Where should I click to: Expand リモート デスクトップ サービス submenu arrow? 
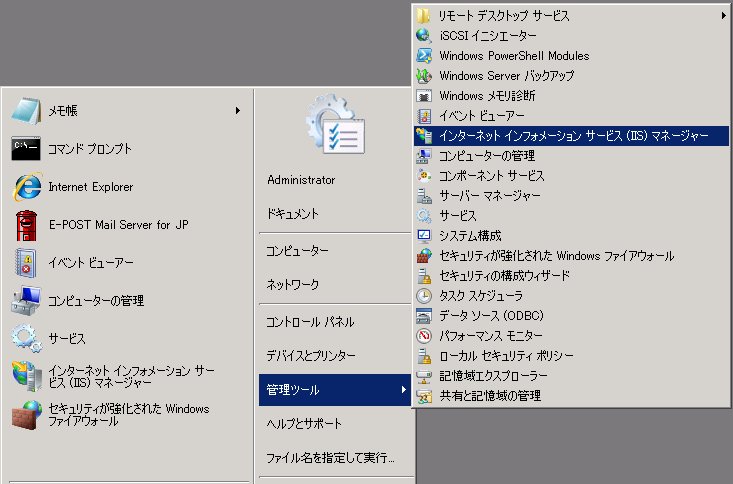click(x=723, y=16)
